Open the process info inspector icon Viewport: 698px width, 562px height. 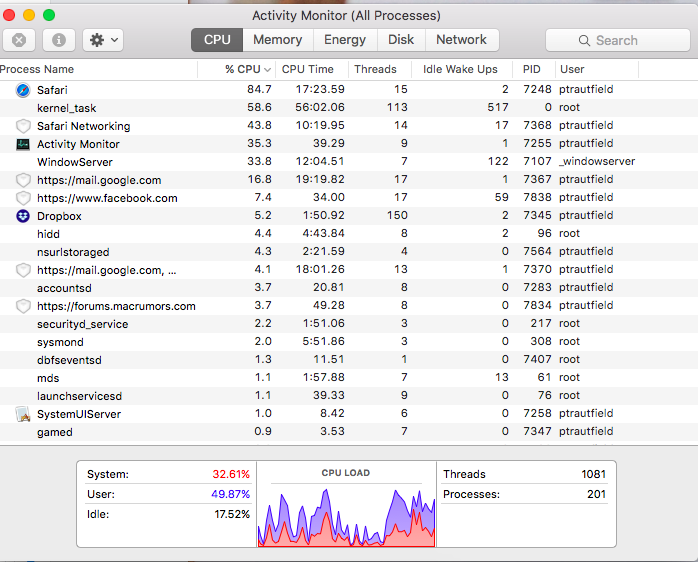[x=59, y=41]
